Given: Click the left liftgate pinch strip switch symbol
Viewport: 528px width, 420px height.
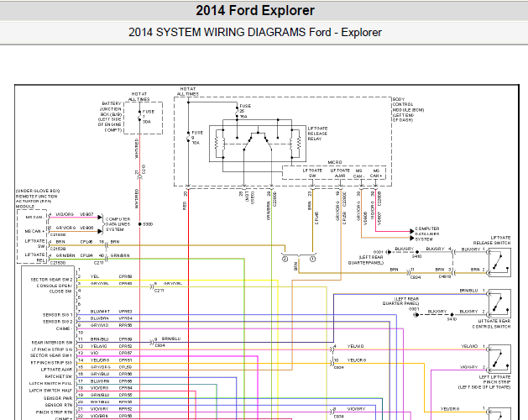Looking at the screenshot, I should coord(499,359).
